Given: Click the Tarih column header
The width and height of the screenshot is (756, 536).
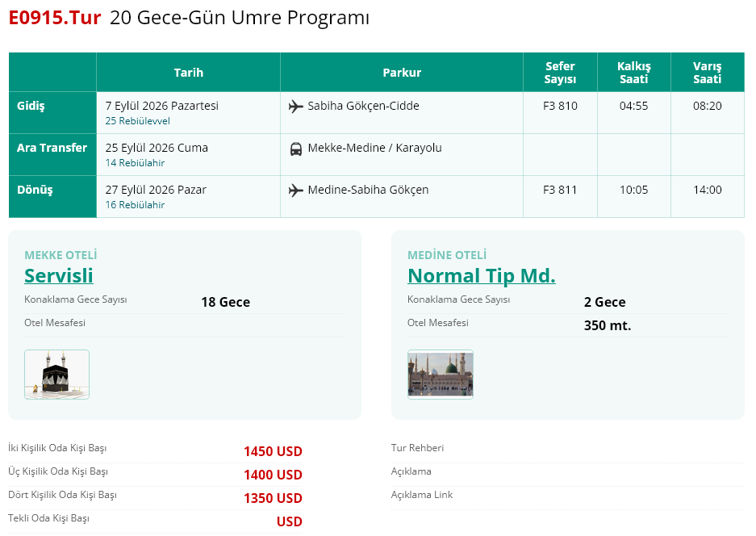Looking at the screenshot, I should click(x=189, y=73).
